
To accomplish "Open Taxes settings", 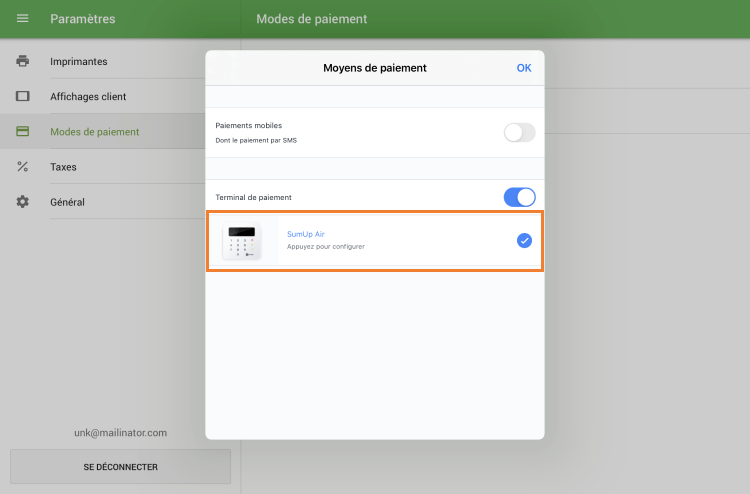I will pyautogui.click(x=103, y=166).
